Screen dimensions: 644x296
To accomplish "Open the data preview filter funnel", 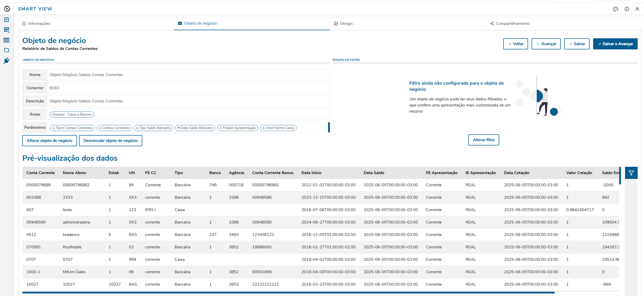I will click(631, 173).
